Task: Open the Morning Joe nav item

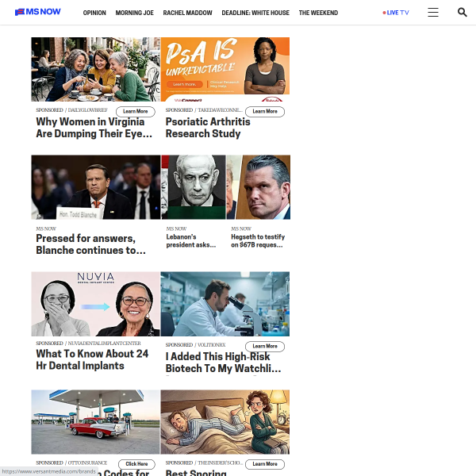Action: click(x=135, y=13)
